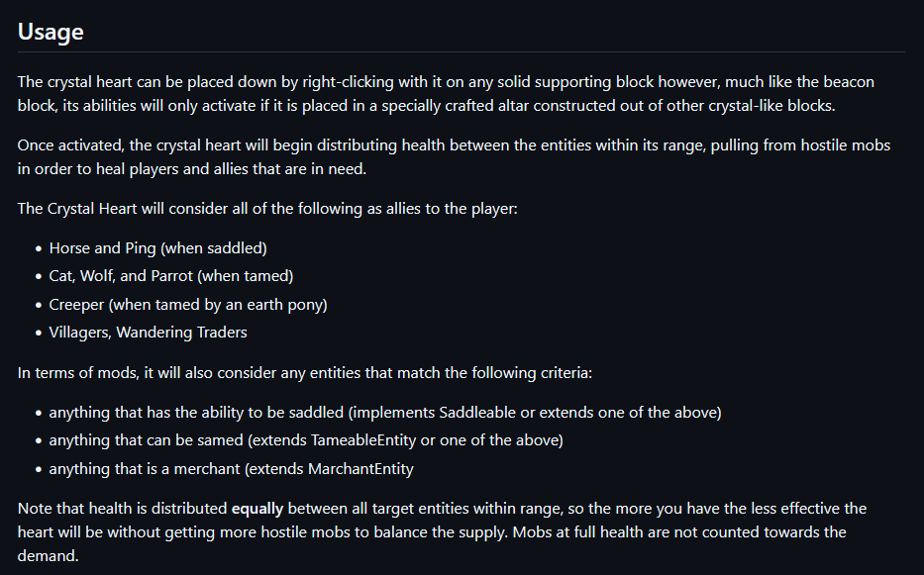Click the "anything that can be samed" item
Viewport: 924px width, 575px height.
305,439
